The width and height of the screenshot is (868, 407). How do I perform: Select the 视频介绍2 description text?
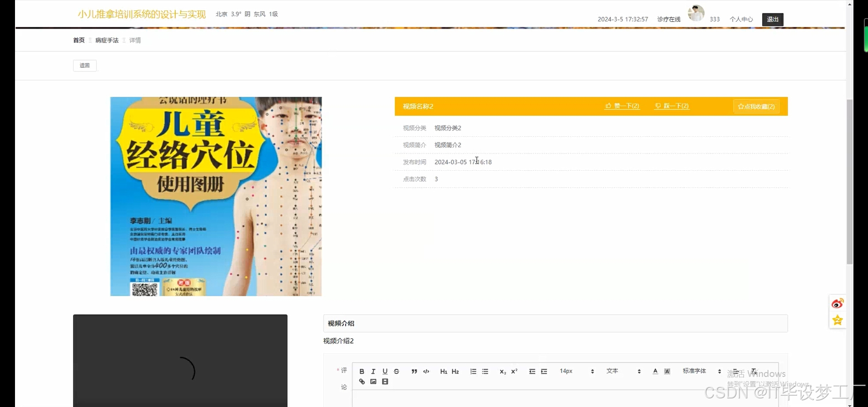click(x=338, y=341)
